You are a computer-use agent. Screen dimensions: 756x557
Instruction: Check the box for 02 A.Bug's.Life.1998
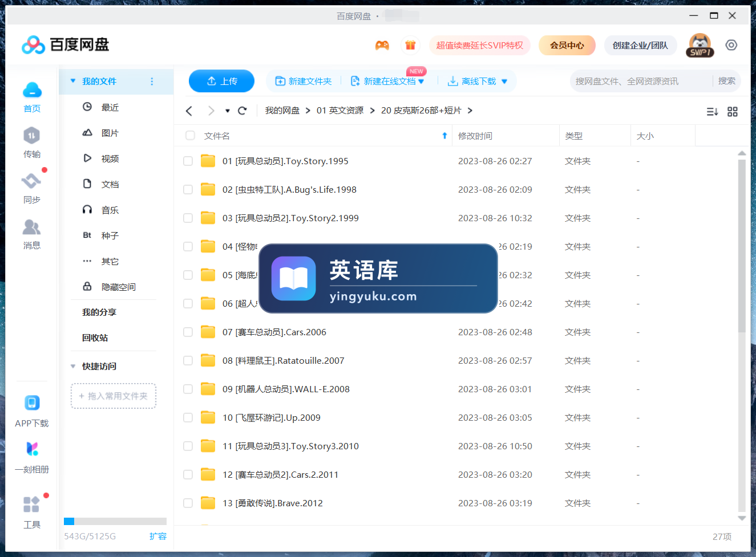188,190
